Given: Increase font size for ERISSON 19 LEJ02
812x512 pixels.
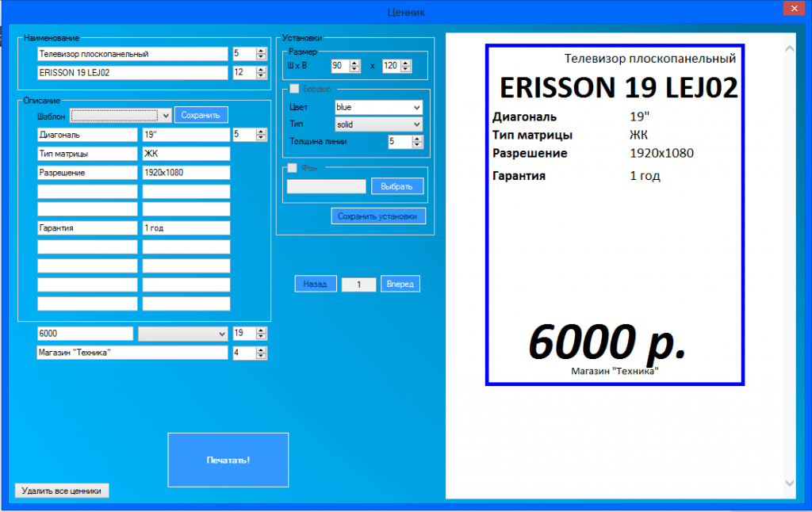Looking at the screenshot, I should point(261,70).
